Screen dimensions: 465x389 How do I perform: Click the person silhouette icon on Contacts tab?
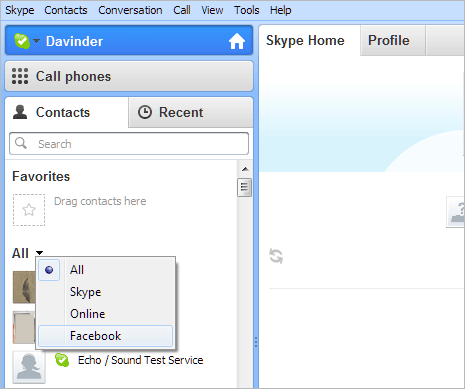coord(20,112)
